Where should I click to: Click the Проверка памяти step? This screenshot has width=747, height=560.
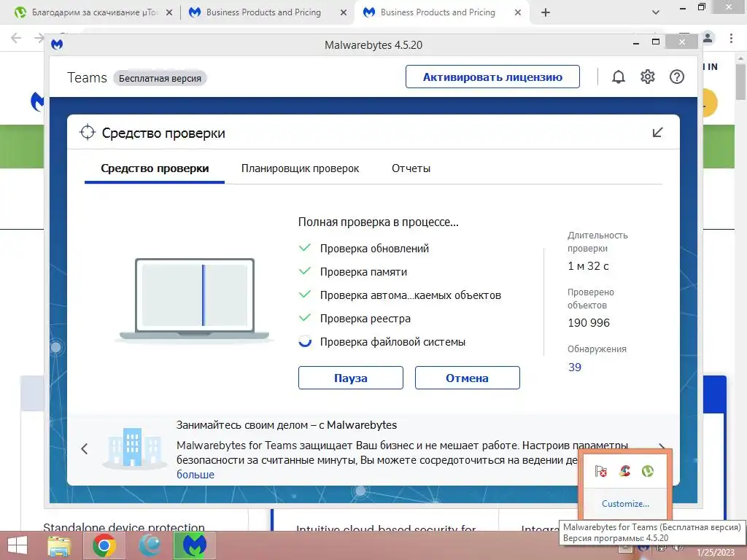(363, 272)
